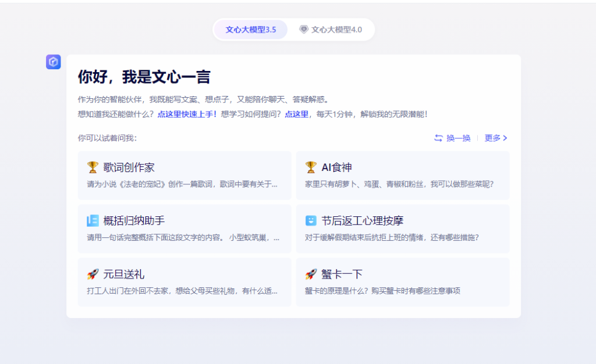Pick the 概括归纳助手 prompt description text
This screenshot has height=364, width=596.
coord(183,237)
